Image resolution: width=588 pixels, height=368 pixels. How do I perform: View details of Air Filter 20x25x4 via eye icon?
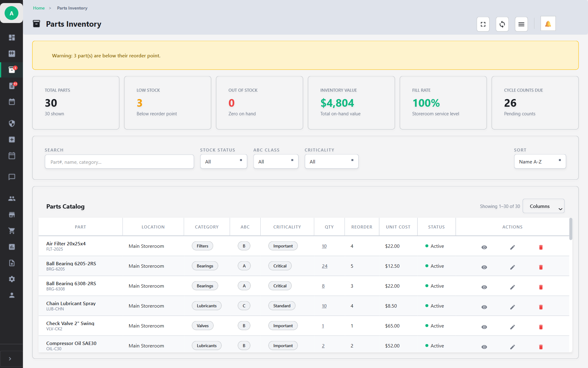pyautogui.click(x=484, y=247)
